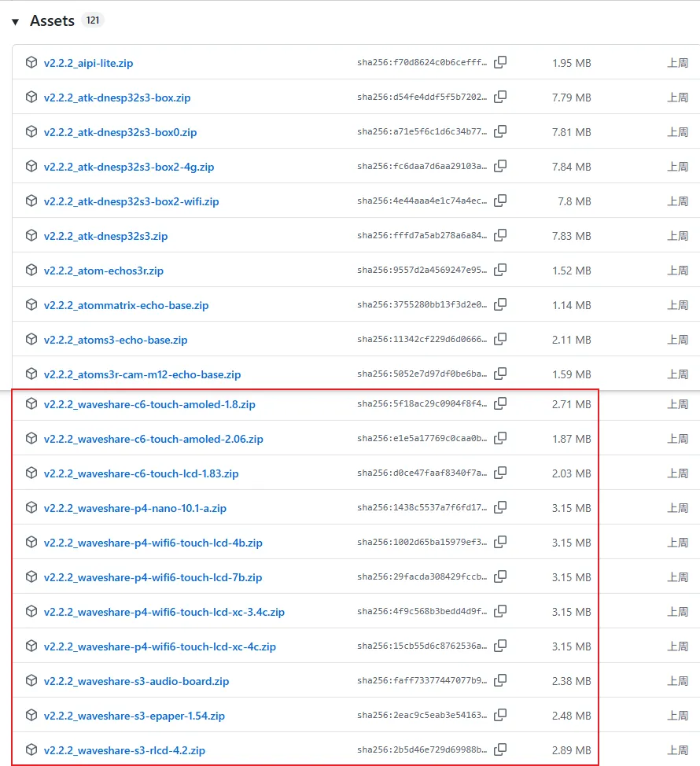Copy the hash of v2.2.2_waveshare-p4-nano-10.1-a.zip
The height and width of the screenshot is (766, 700).
(500, 507)
